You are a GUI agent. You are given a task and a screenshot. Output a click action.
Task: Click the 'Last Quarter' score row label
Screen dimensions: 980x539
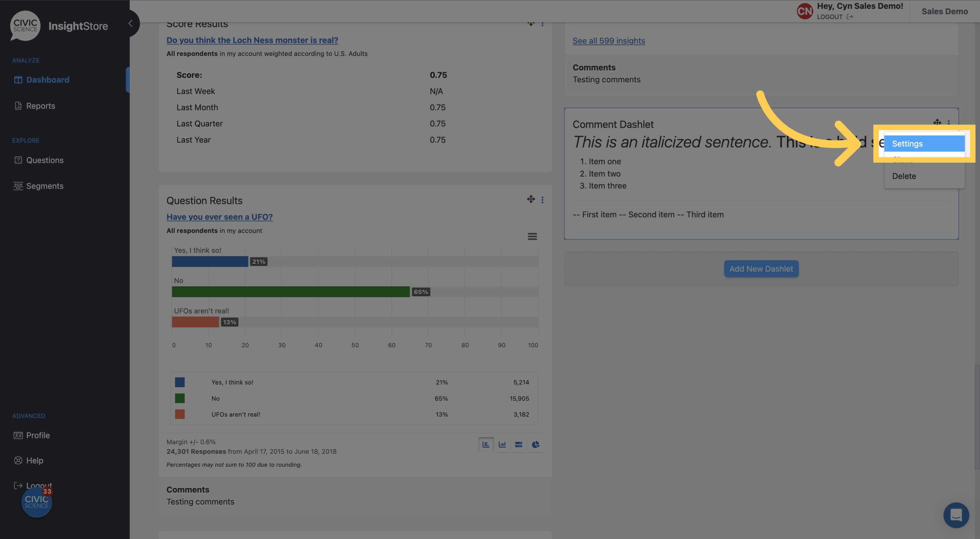coord(199,124)
